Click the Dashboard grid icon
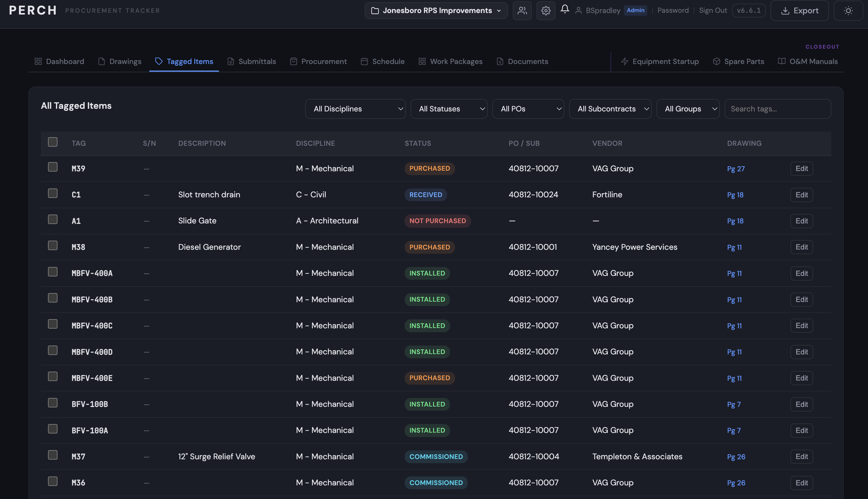Viewport: 868px width, 499px height. [x=38, y=61]
